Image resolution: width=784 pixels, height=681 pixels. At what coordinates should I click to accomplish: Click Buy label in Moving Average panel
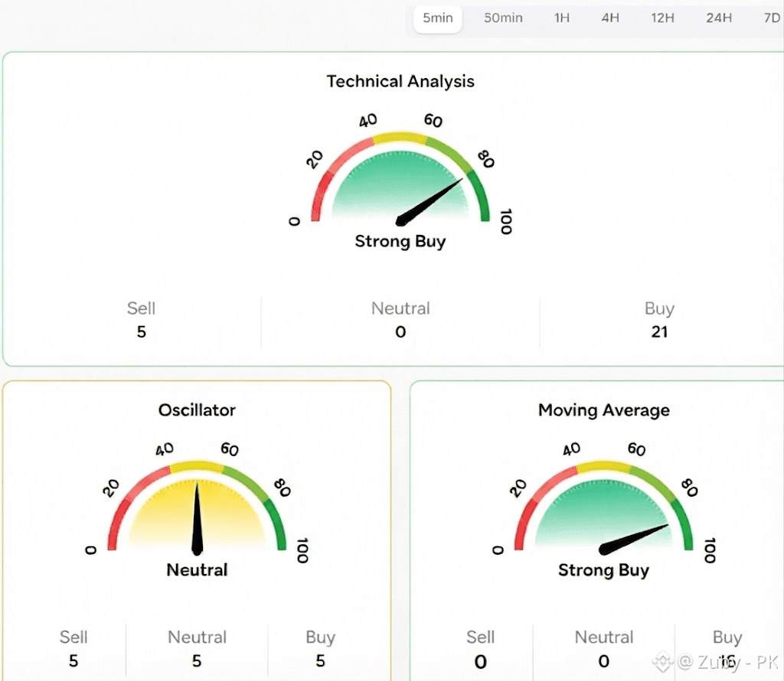click(x=727, y=638)
